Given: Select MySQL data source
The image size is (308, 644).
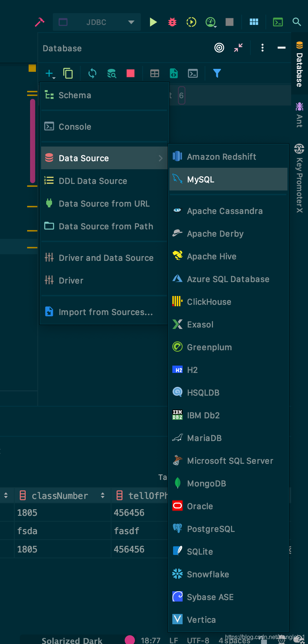Looking at the screenshot, I should [228, 179].
